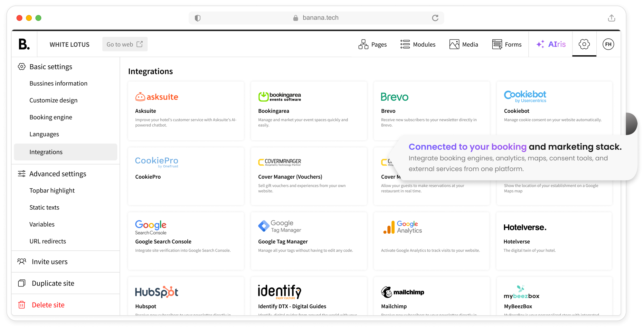Click the Covermanager logo on Vouchers card
Viewport: 644px width, 328px height.
(279, 162)
